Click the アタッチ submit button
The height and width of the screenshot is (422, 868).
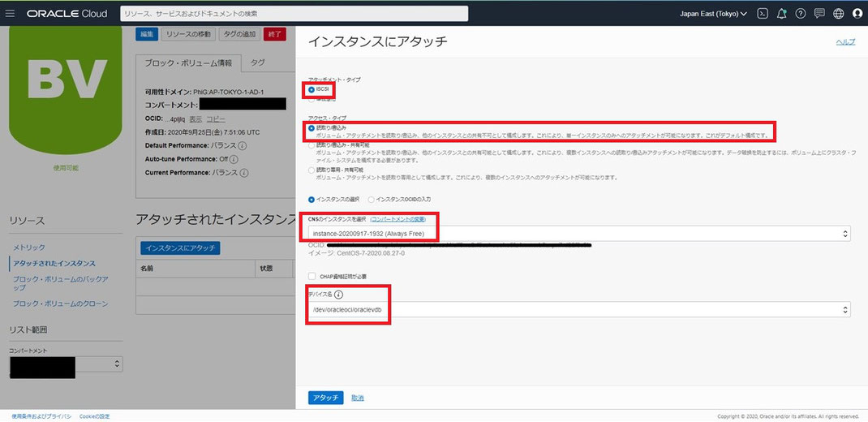pos(326,398)
